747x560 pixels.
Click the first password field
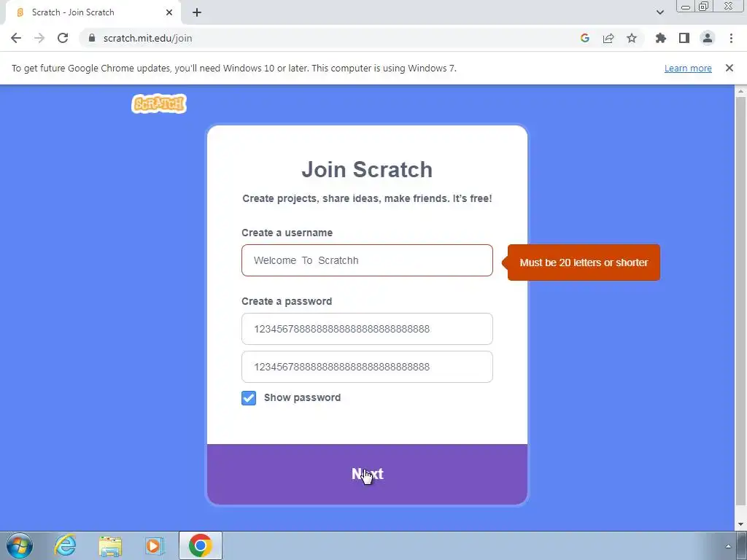point(367,329)
